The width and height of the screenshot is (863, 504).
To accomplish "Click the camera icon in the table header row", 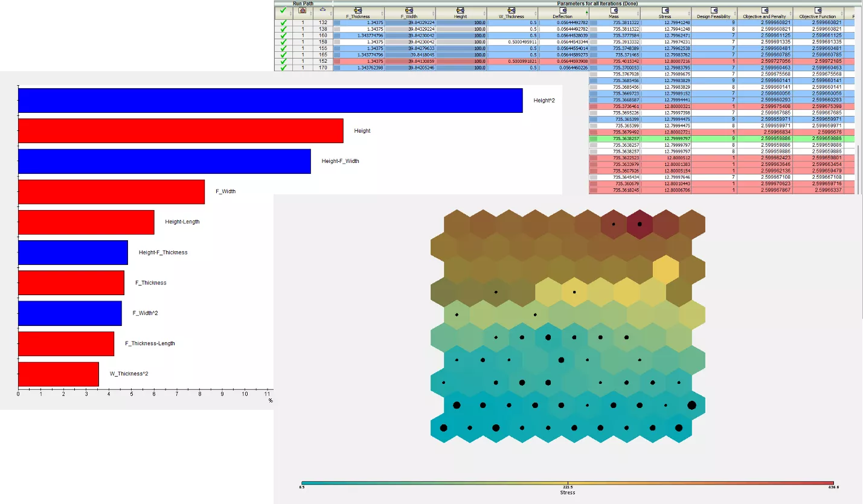I will (302, 10).
